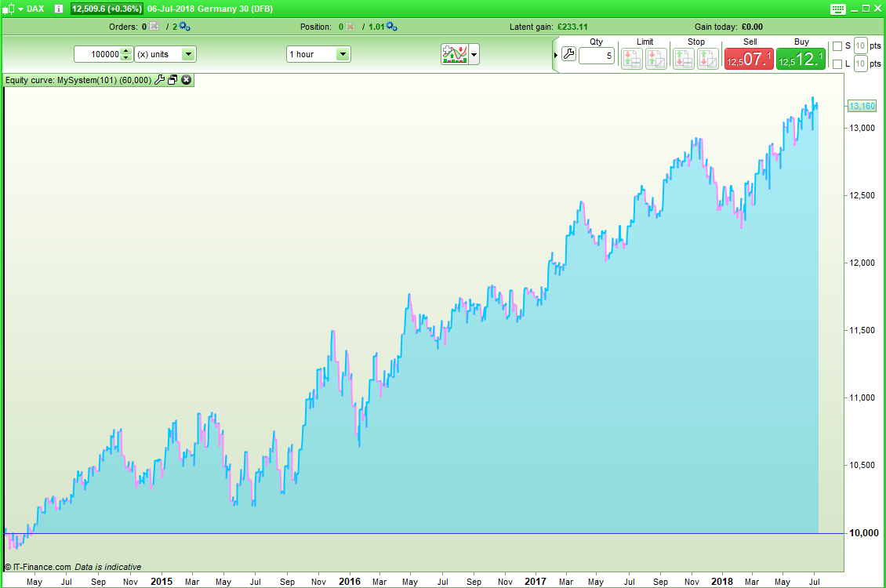Open trading panel wrench settings
Viewport: 886px width, 588px height.
569,54
